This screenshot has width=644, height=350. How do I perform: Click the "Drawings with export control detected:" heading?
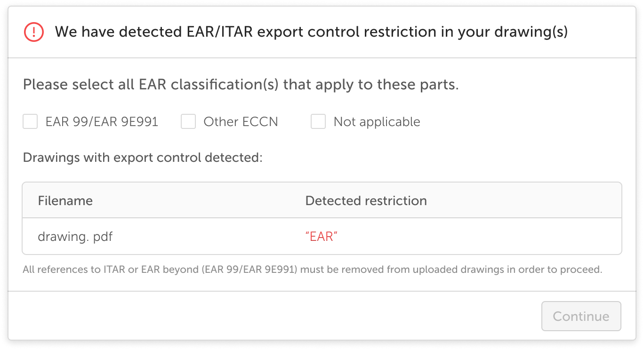tap(142, 157)
